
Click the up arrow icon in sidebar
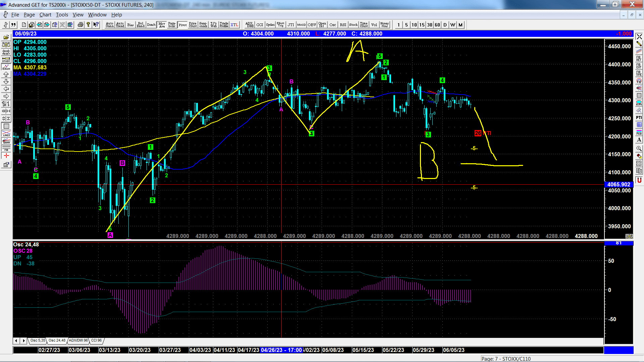click(6, 74)
